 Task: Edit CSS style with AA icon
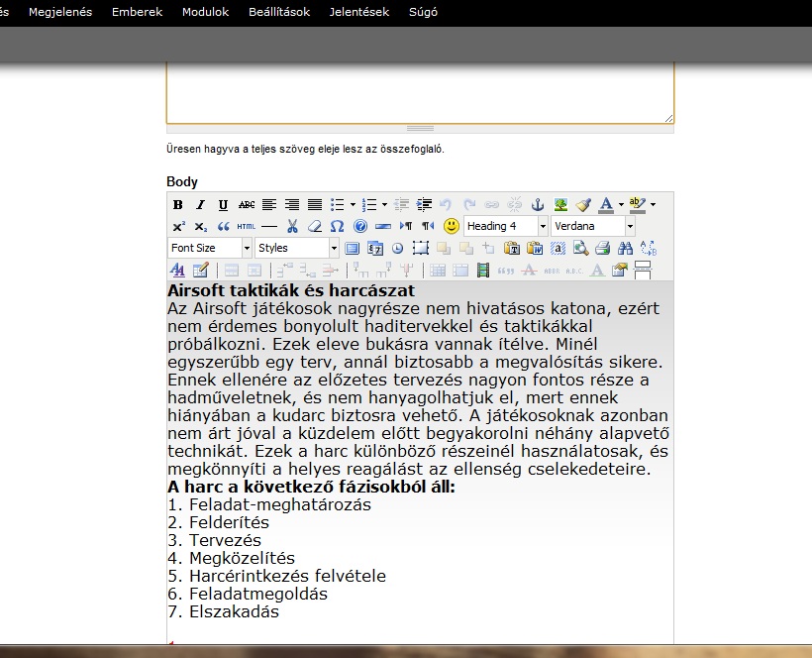pyautogui.click(x=177, y=270)
